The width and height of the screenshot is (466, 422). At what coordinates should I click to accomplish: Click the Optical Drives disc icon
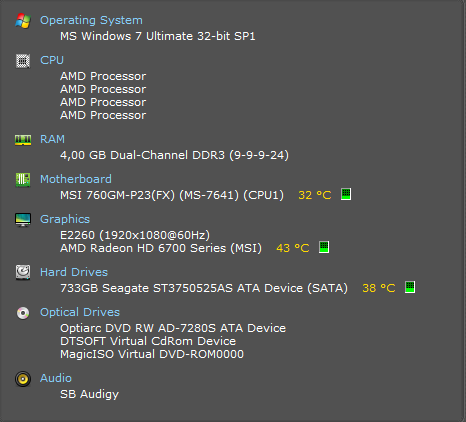23,313
